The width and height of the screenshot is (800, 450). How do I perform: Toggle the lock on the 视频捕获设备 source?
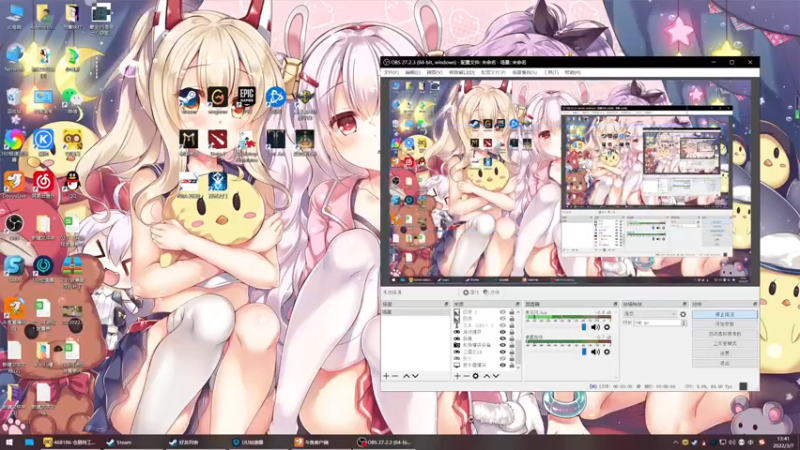(x=512, y=345)
